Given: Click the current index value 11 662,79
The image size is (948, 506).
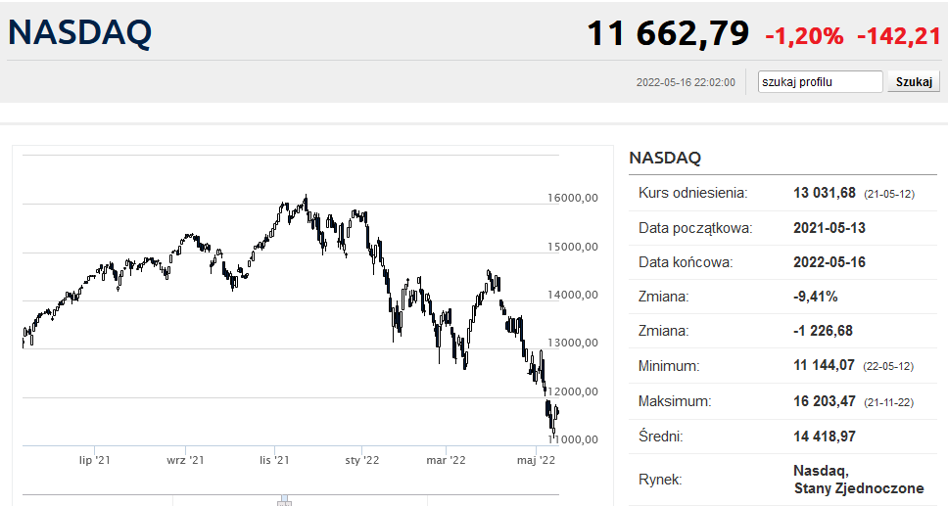Looking at the screenshot, I should click(667, 34).
